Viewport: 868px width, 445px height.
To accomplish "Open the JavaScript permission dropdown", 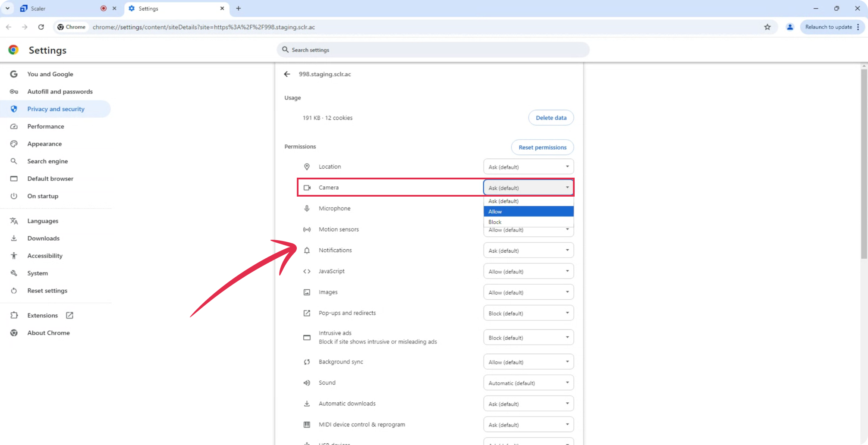I will click(x=528, y=271).
